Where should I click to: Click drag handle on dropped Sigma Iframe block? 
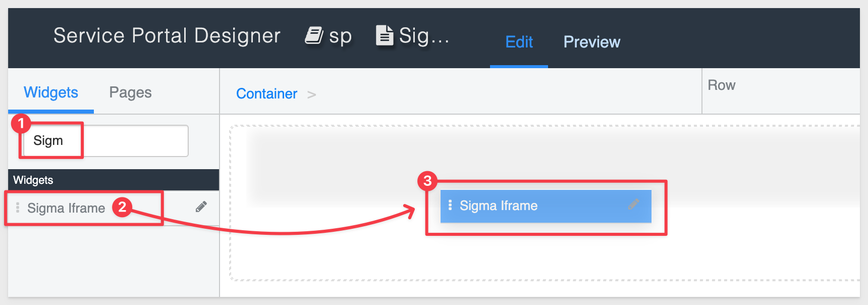[450, 205]
